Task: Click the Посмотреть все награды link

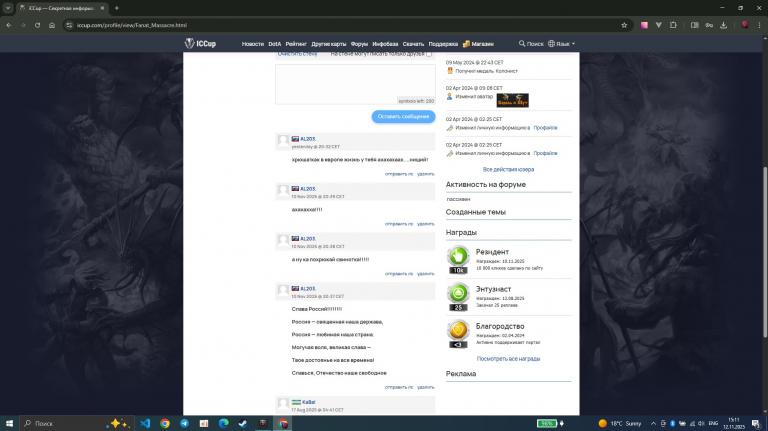Action: [508, 359]
